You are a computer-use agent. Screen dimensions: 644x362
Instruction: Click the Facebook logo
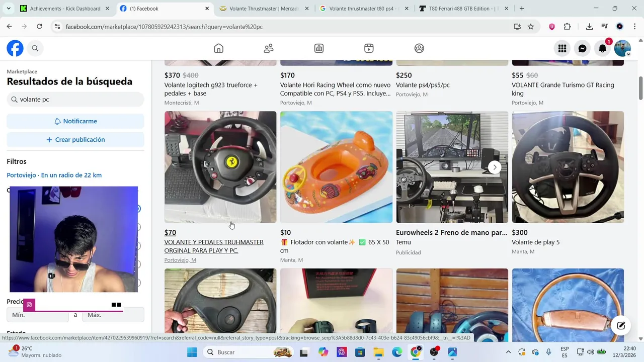(x=15, y=48)
